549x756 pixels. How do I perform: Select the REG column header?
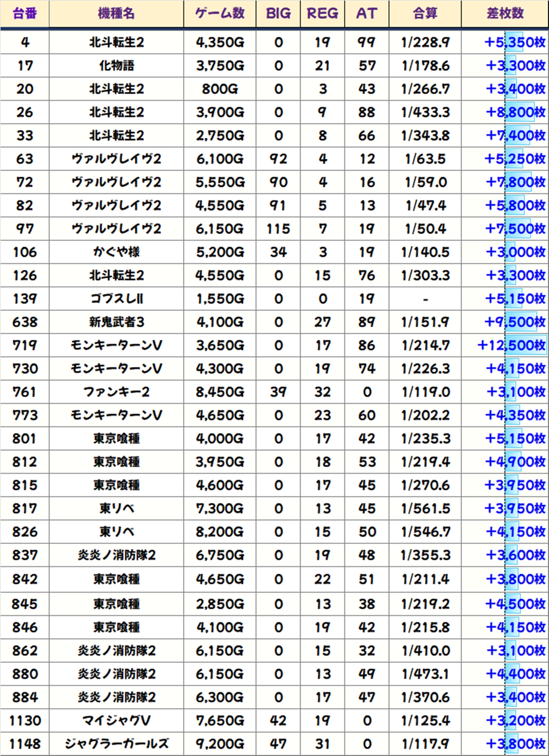pos(322,14)
